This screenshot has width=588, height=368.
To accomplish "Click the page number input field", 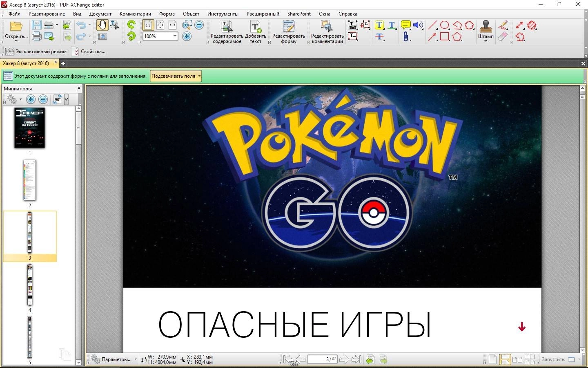I will tap(323, 359).
